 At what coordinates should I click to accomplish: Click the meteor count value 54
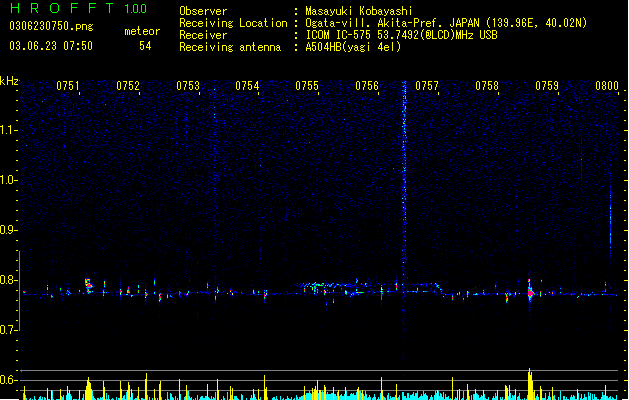(145, 46)
